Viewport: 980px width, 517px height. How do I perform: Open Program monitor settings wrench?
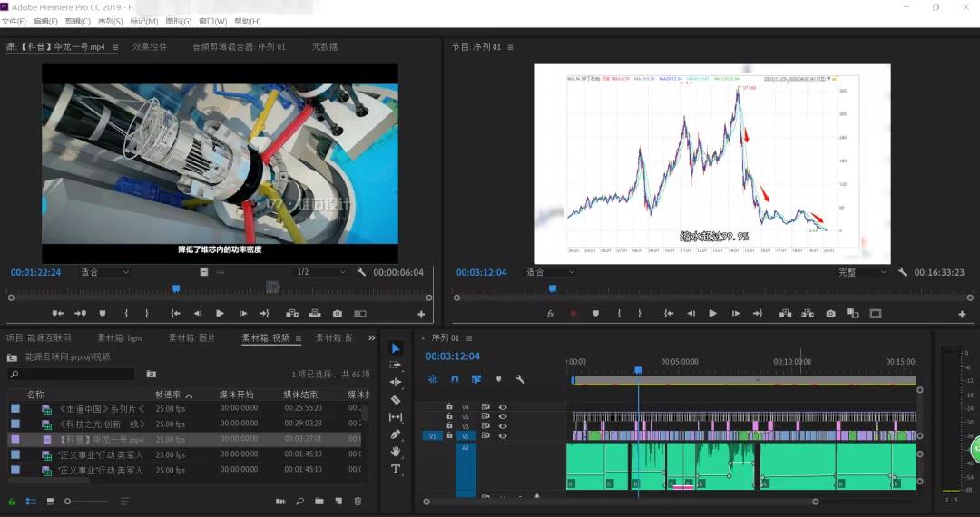[902, 272]
